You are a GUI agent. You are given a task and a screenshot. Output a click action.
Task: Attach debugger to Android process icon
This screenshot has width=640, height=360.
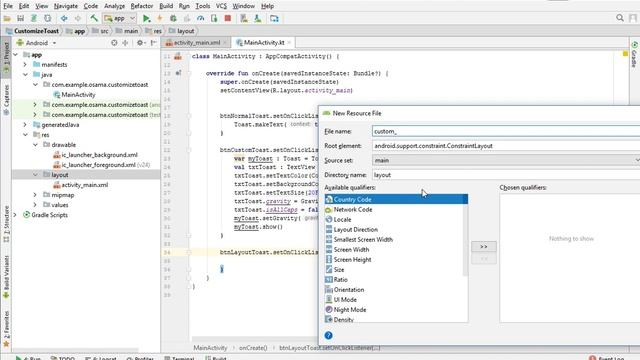[x=214, y=18]
